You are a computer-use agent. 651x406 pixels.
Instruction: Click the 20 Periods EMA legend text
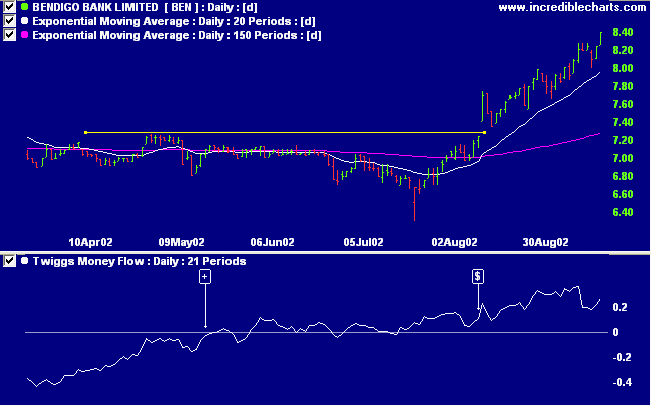coord(174,21)
